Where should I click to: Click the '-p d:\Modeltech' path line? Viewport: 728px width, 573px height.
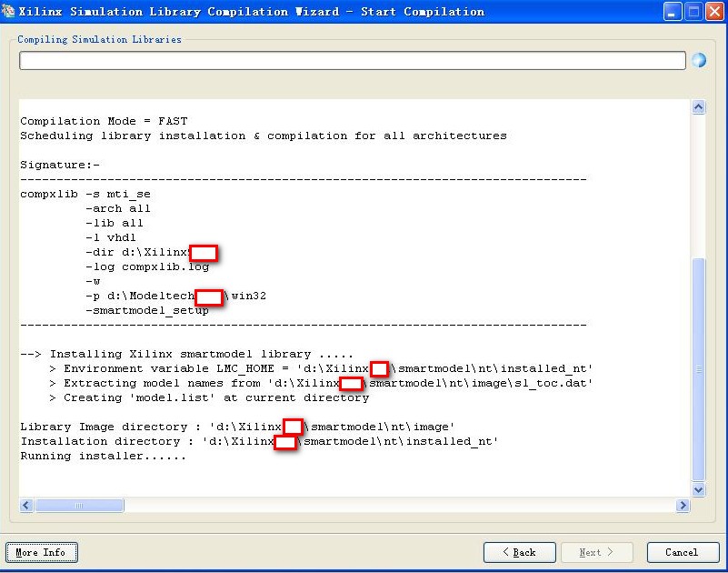coord(176,296)
